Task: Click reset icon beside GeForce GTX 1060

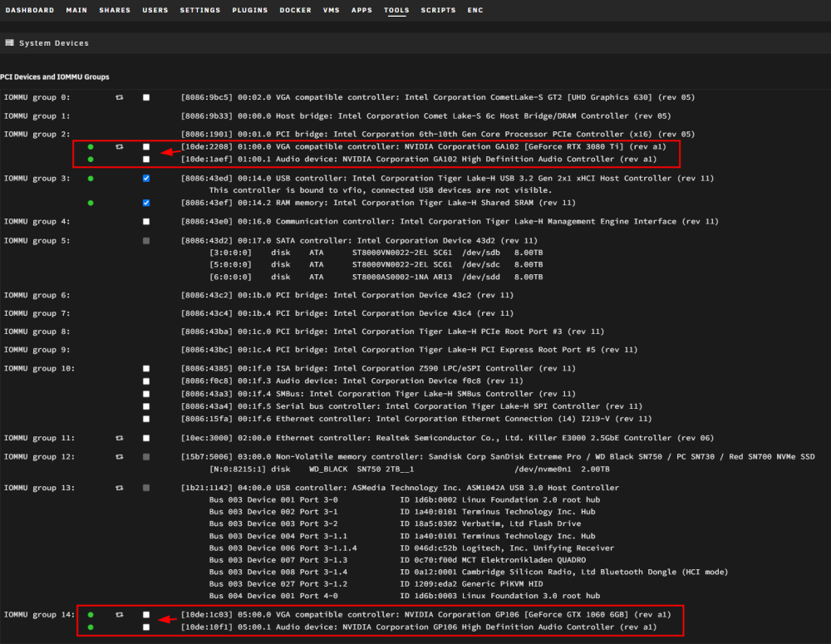Action: (x=119, y=615)
